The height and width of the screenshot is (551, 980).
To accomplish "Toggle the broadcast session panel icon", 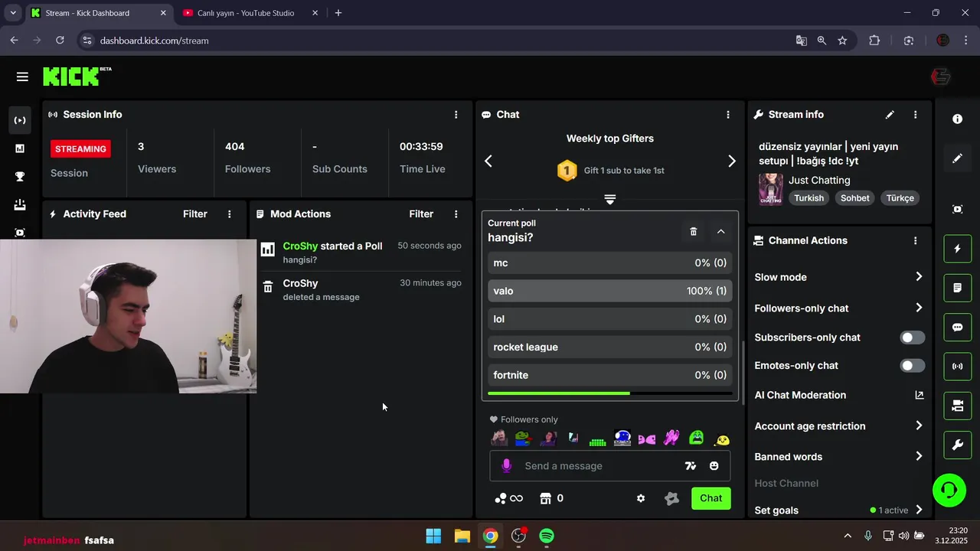I will [957, 367].
